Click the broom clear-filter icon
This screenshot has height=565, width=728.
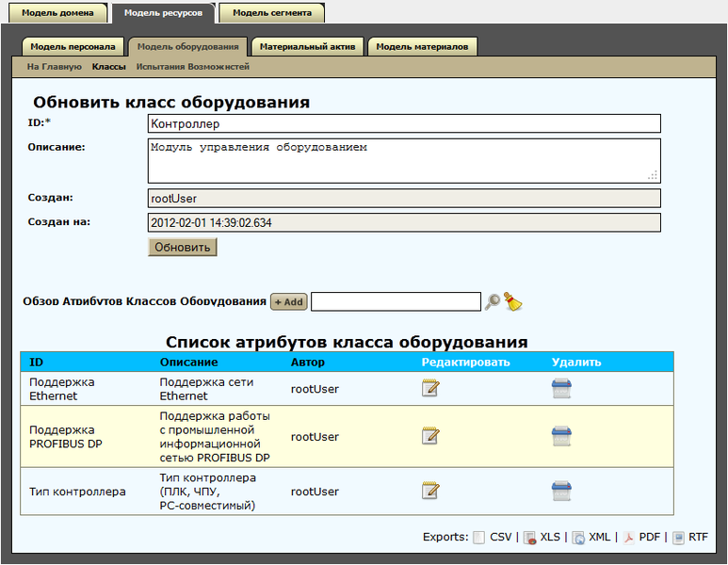coord(512,301)
